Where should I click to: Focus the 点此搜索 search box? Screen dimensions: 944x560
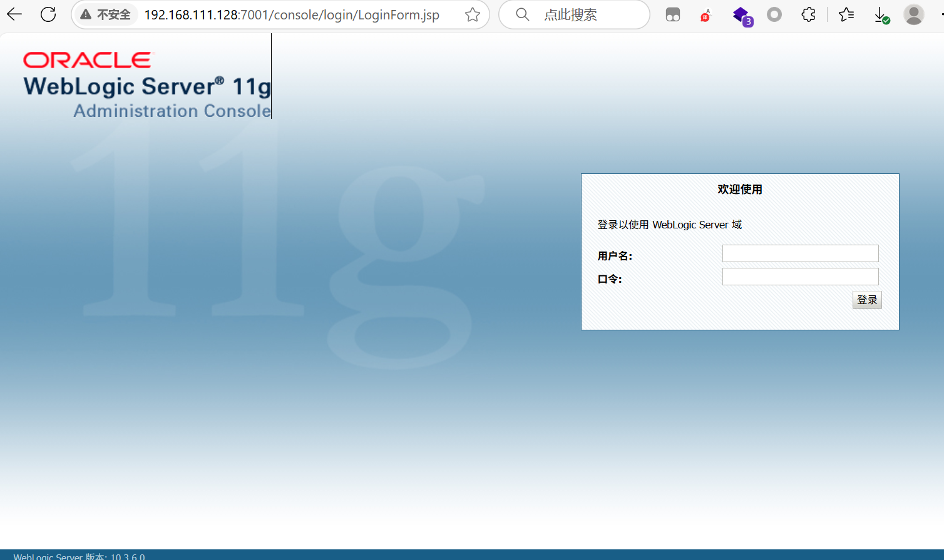pyautogui.click(x=574, y=14)
